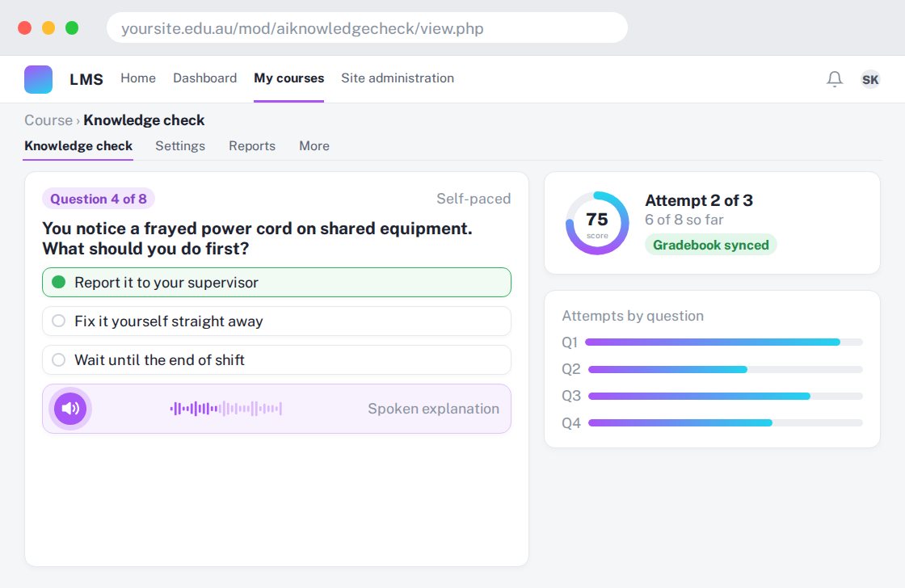Open the Reports tab
The width and height of the screenshot is (905, 588).
click(252, 146)
